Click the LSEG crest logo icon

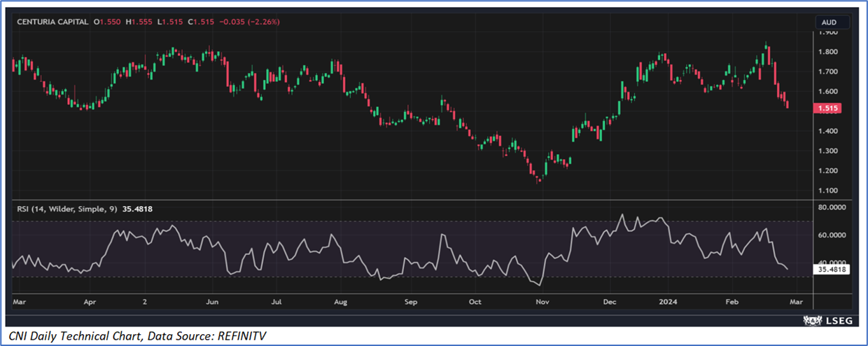[x=811, y=321]
